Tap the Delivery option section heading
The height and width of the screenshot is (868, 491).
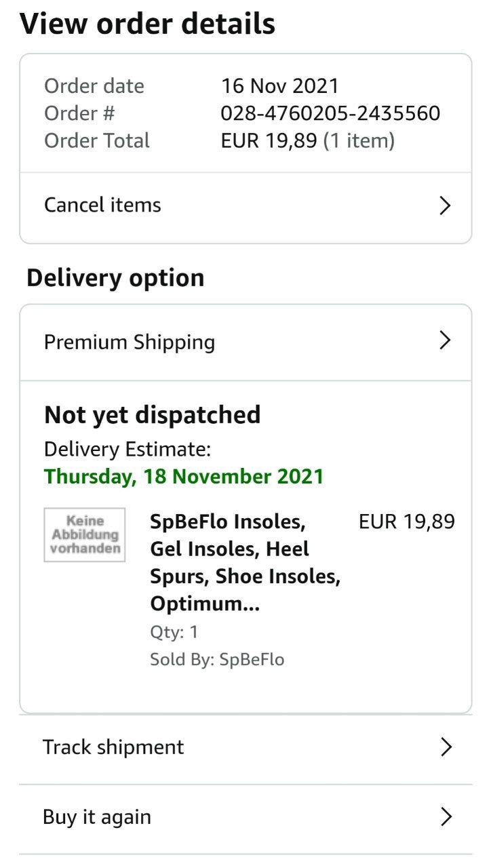(x=115, y=278)
